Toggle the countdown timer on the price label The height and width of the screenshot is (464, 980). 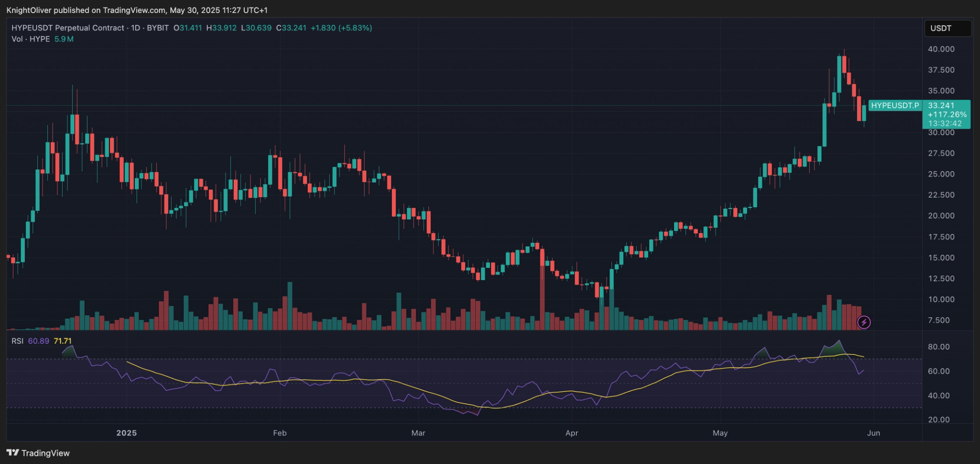click(x=947, y=123)
